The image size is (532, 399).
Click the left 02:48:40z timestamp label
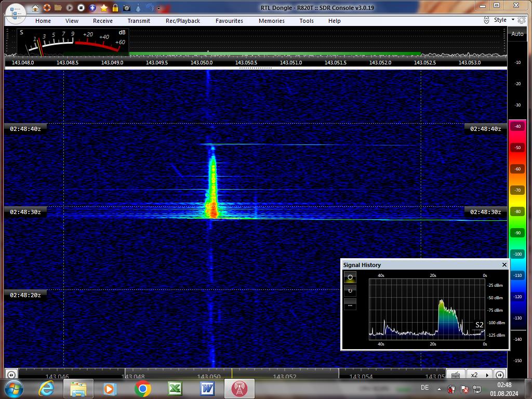[25, 129]
